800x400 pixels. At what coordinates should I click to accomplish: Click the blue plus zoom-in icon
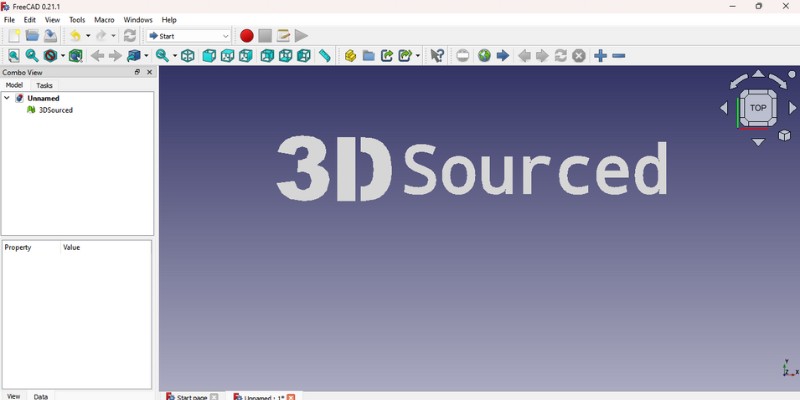(600, 56)
